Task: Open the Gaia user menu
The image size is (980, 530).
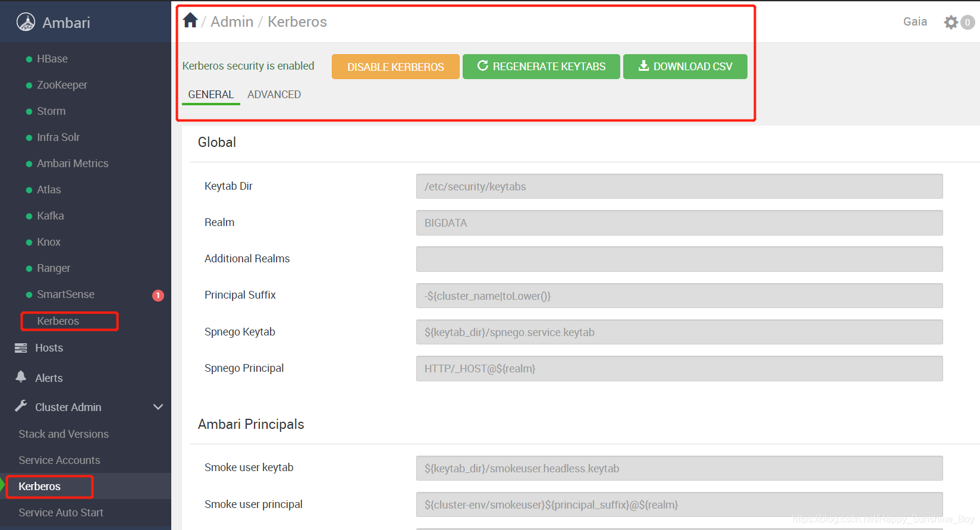Action: click(915, 22)
